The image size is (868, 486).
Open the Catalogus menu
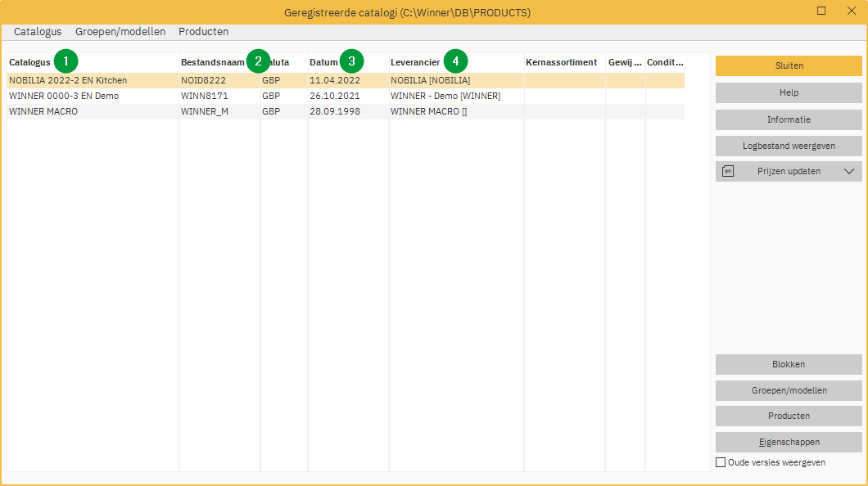coord(37,32)
